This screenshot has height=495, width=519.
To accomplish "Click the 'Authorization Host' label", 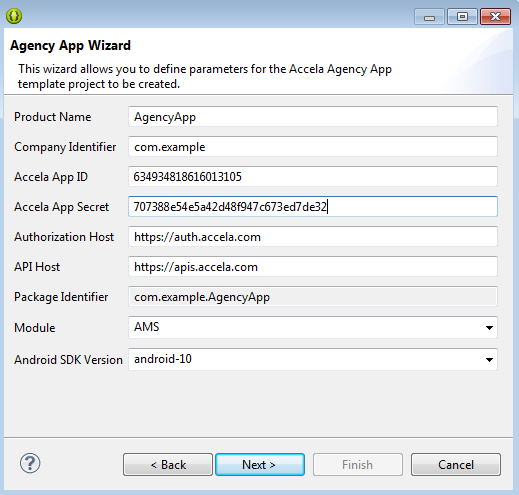I will (x=64, y=237).
